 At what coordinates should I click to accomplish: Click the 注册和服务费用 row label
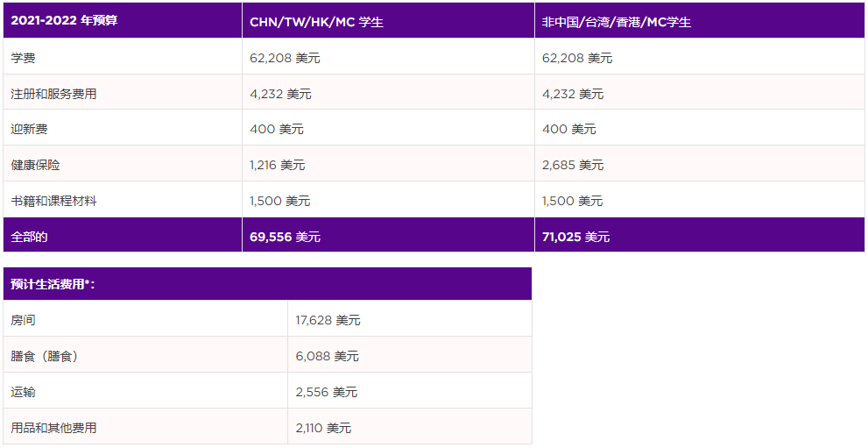point(53,94)
